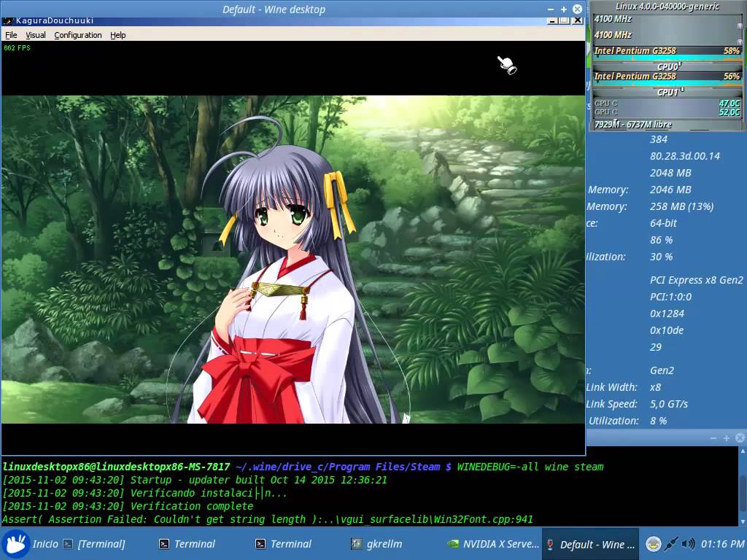Switch to the [Terminal] taskbar entry
The image size is (747, 560).
(x=93, y=544)
